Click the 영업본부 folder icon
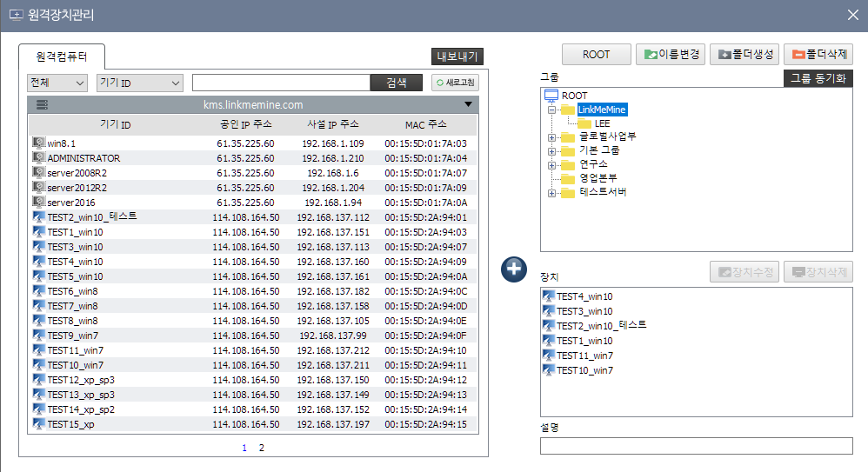868x472 pixels. [x=568, y=178]
